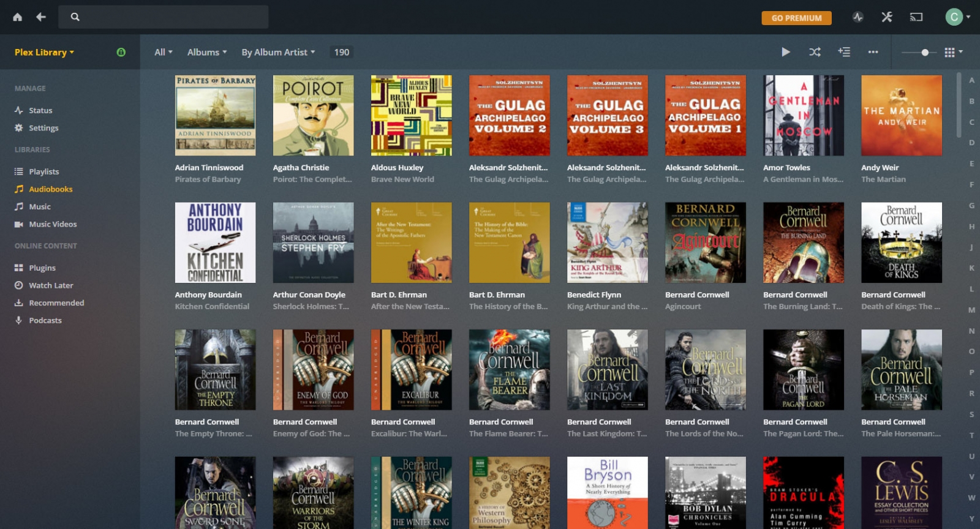Viewport: 980px width, 529px height.
Task: Toggle the green secure connection lock icon
Action: click(121, 52)
